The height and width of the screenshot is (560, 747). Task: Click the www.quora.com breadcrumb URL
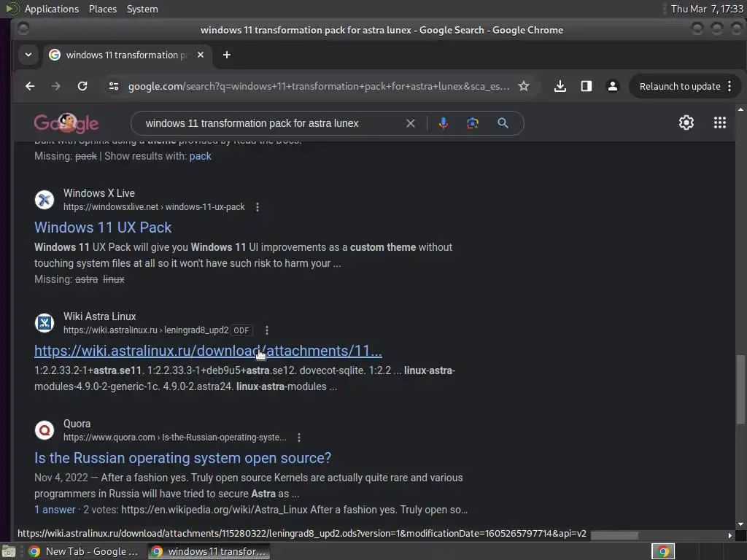[x=175, y=437]
